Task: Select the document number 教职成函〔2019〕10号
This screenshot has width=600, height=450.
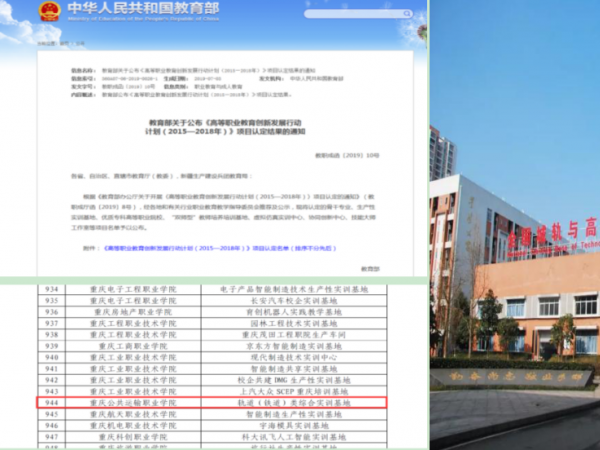Action: (347, 155)
